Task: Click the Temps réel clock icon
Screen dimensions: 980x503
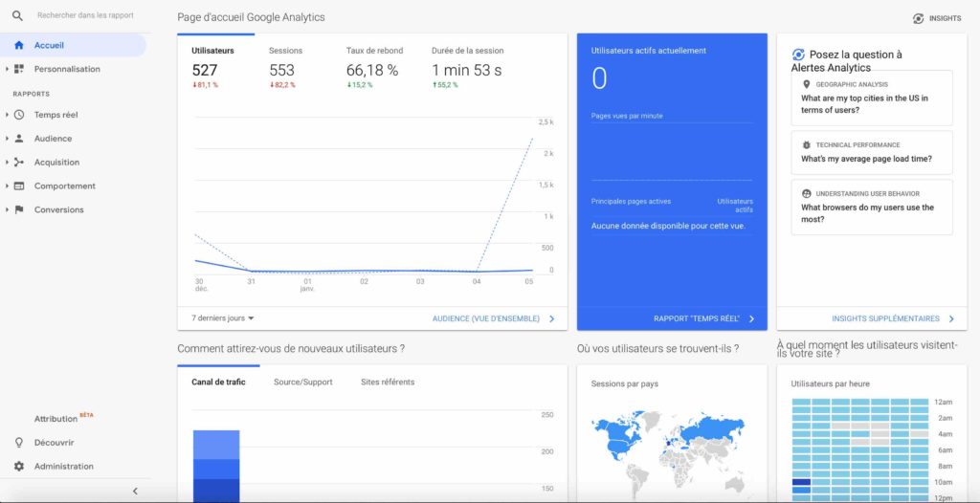Action: (x=19, y=115)
